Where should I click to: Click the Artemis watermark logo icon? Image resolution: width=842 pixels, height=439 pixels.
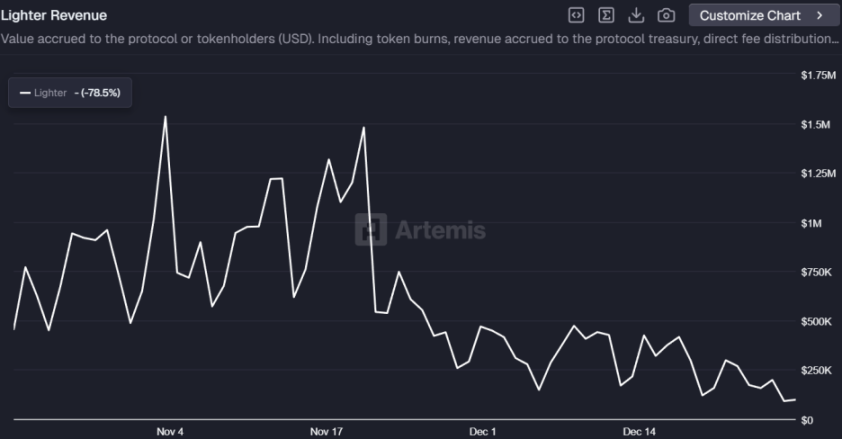coord(372,229)
